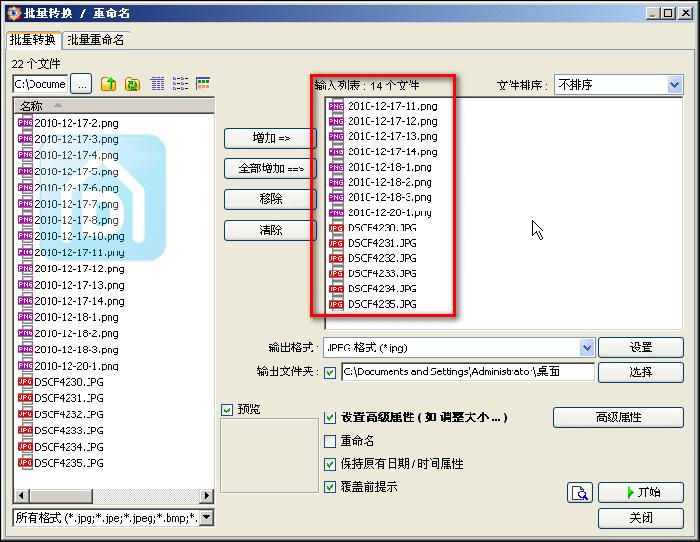Screen dimensions: 700x542
Task: Disable 设置高级属性 checkbox
Action: pyautogui.click(x=330, y=418)
